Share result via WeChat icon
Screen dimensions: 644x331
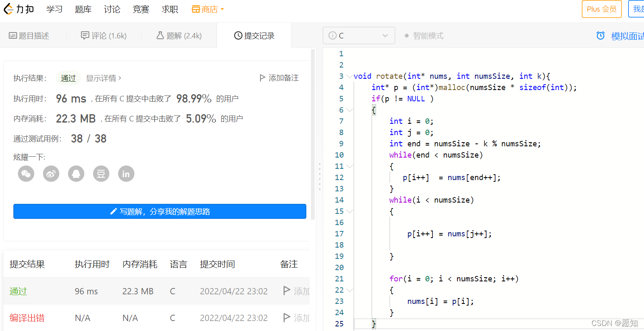tap(26, 173)
